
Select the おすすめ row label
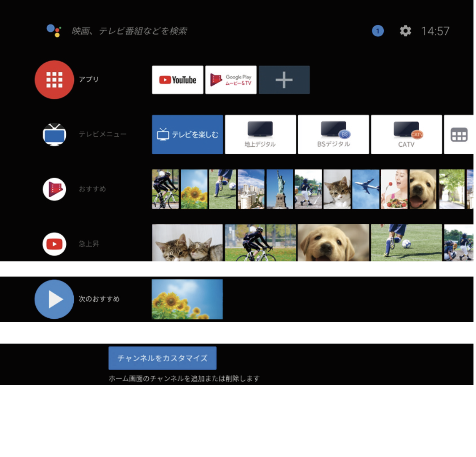tap(92, 189)
